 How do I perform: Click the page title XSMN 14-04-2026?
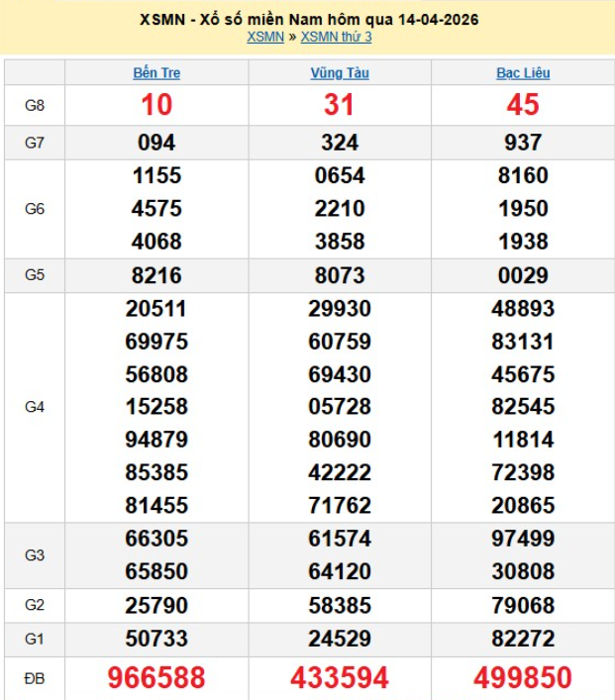[307, 20]
